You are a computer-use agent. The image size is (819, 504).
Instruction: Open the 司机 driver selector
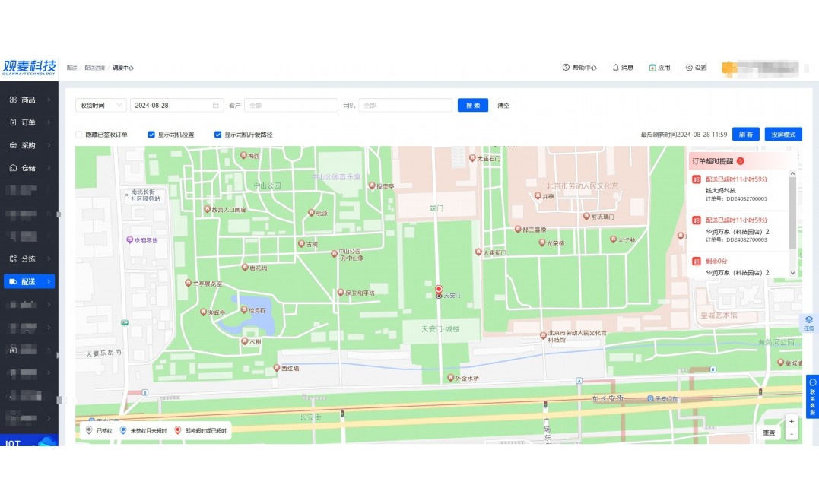point(405,106)
